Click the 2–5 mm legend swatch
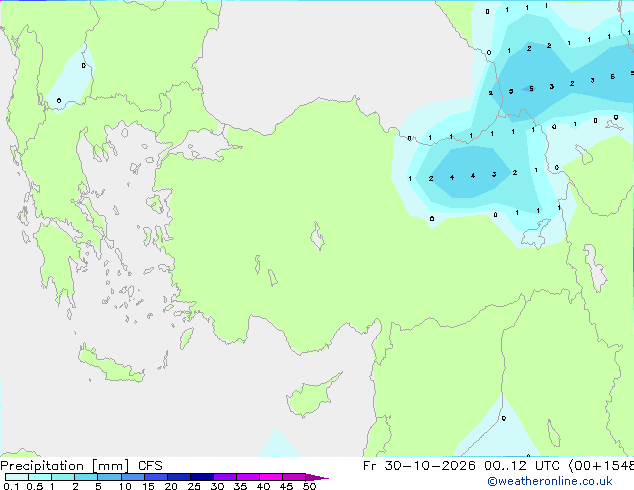This screenshot has width=634, height=490. 86,477
